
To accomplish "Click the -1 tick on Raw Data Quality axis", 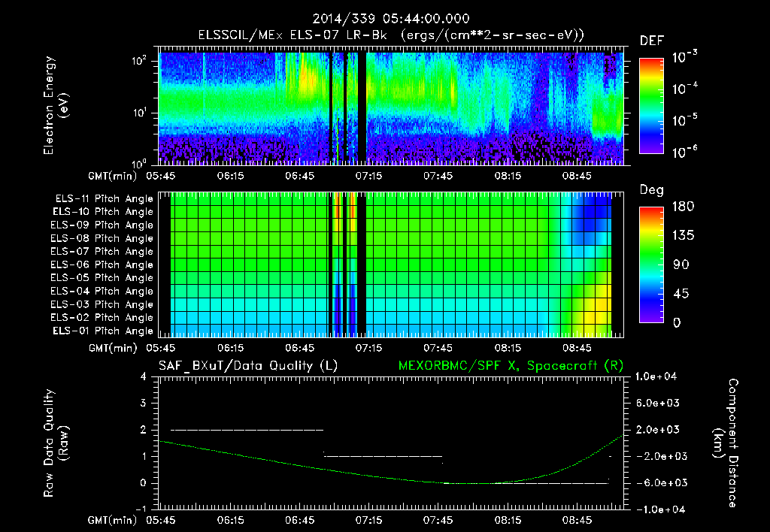I will coord(141,509).
